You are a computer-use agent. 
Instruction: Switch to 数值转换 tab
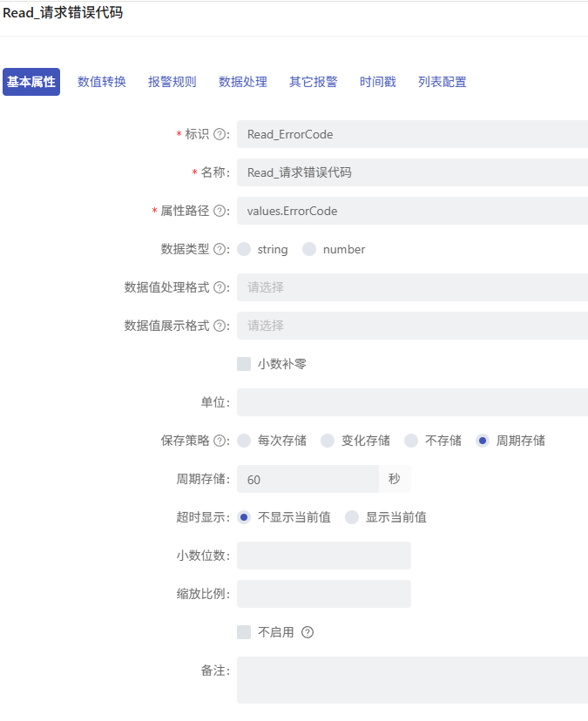(x=102, y=82)
